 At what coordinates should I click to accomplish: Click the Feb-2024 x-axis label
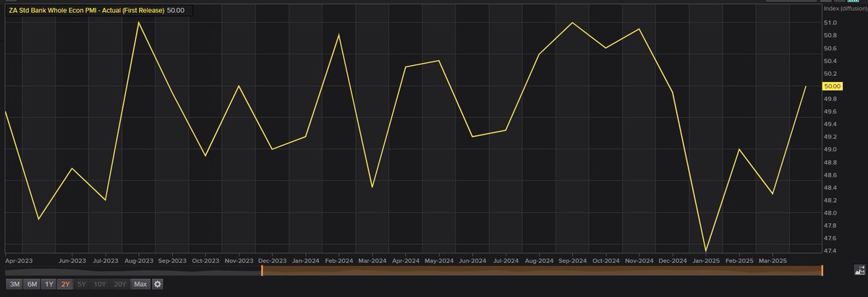coord(338,259)
